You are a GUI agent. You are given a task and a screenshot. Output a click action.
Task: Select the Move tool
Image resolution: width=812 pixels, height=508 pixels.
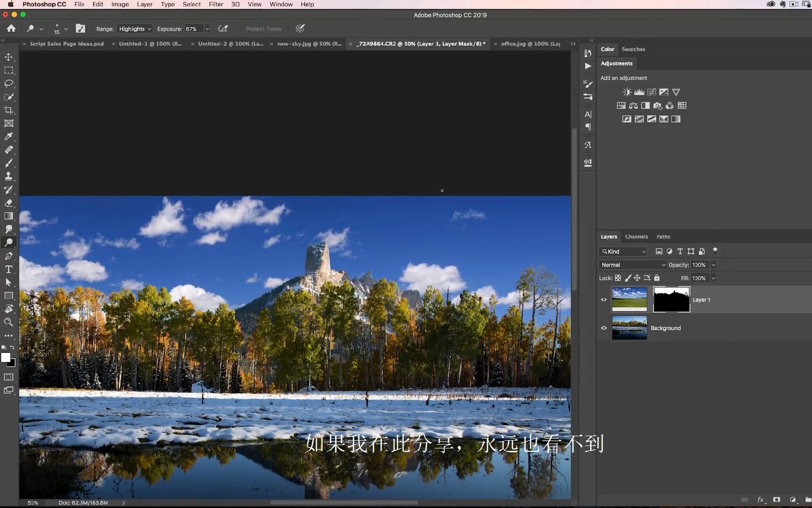pyautogui.click(x=8, y=57)
